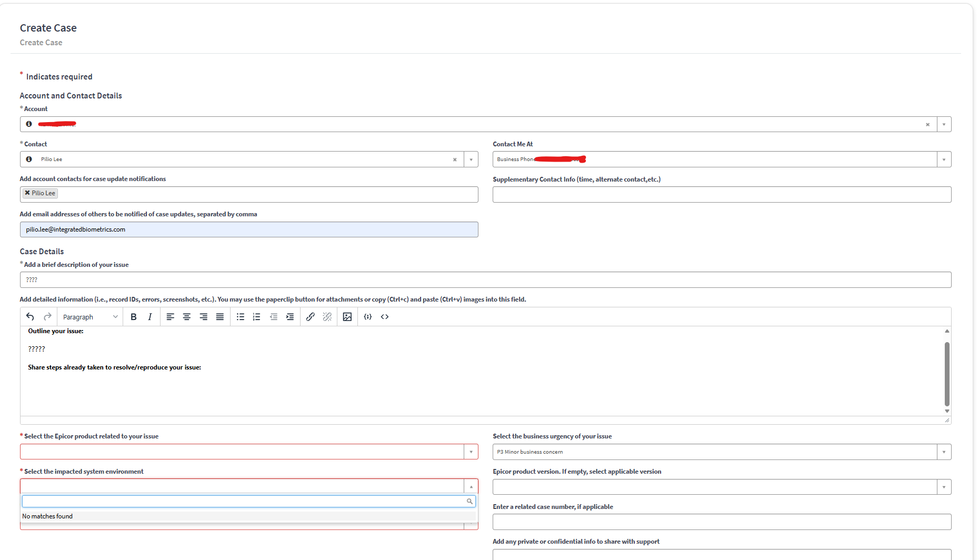Click the private or confidential info field
This screenshot has width=979, height=560.
722,555
